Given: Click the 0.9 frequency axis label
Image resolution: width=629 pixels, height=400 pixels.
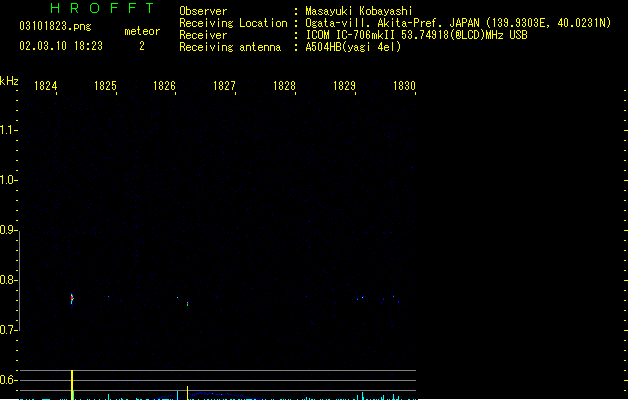Looking at the screenshot, I should [x=8, y=230].
